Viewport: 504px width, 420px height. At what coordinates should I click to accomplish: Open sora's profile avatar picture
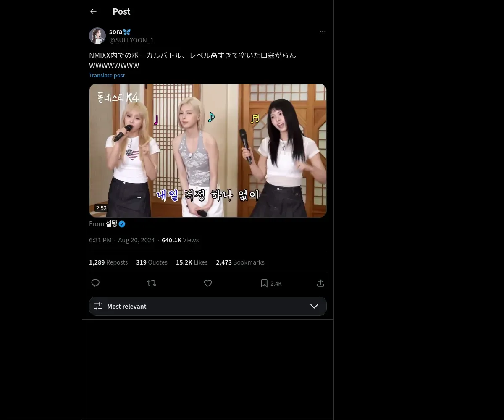[x=97, y=36]
